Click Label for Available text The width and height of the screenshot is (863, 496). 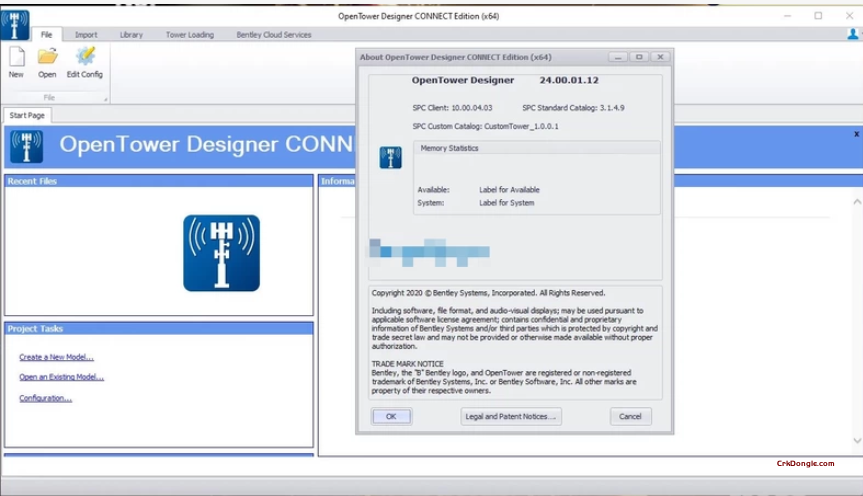[x=509, y=189]
